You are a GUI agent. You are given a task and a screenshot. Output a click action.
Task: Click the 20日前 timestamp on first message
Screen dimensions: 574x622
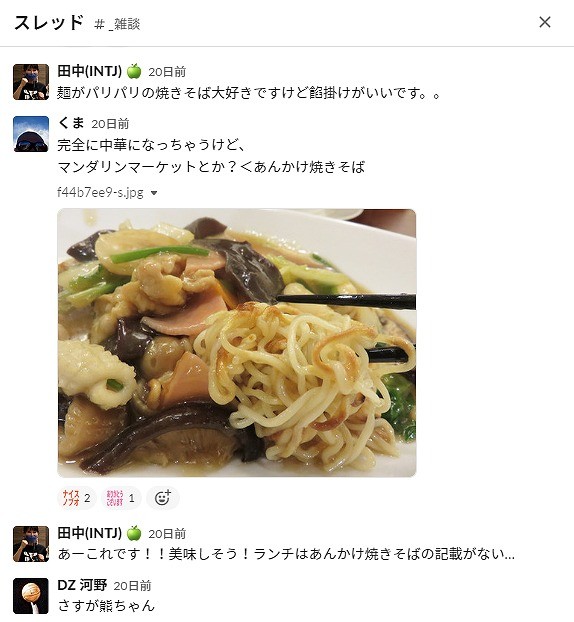(167, 72)
